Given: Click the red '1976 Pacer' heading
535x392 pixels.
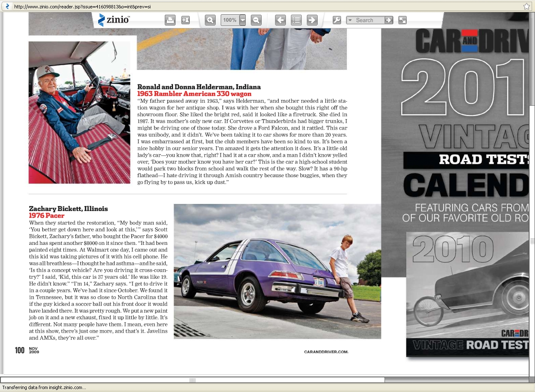Looking at the screenshot, I should [46, 216].
